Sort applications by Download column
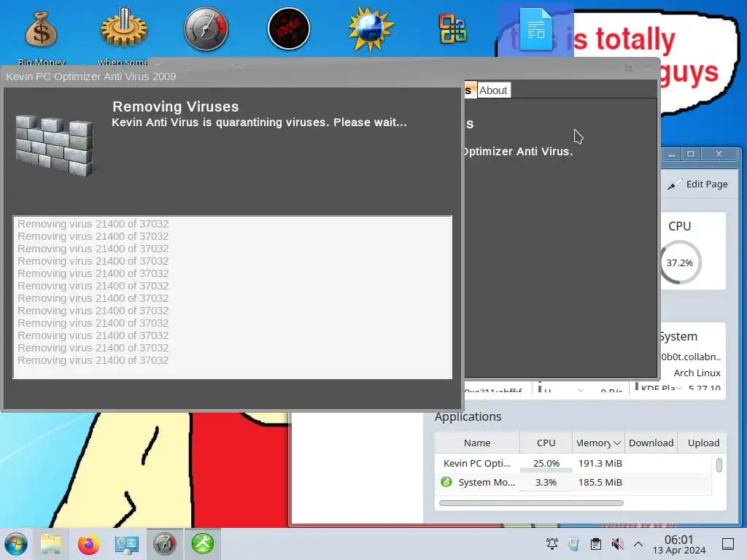Image resolution: width=747 pixels, height=560 pixels. (x=651, y=443)
